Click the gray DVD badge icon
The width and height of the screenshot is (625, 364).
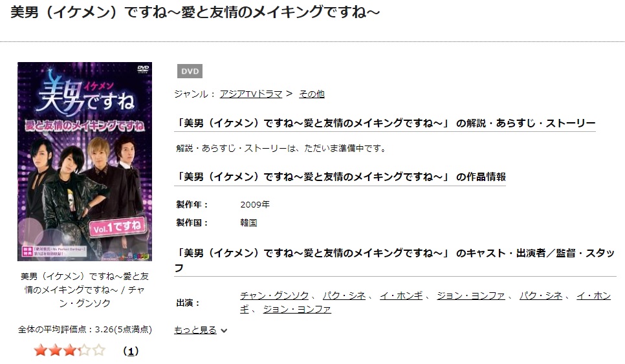190,71
